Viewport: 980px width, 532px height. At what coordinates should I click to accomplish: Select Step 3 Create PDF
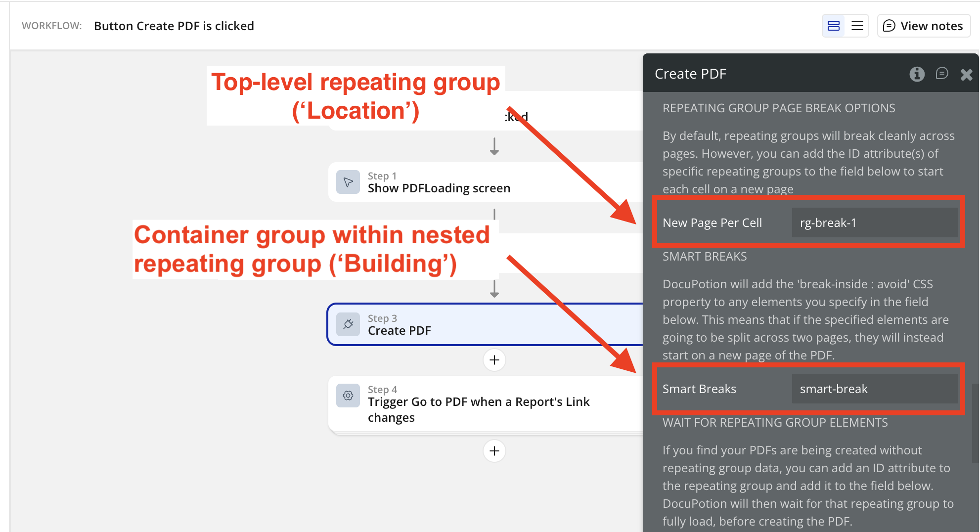click(x=486, y=324)
